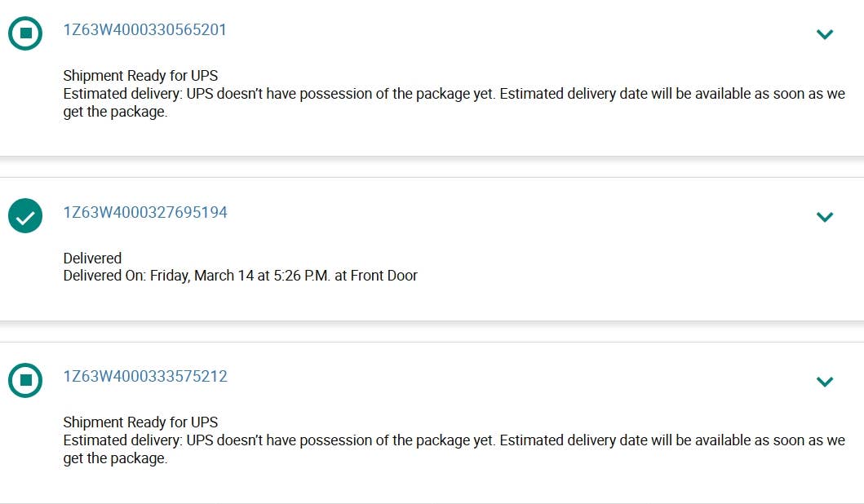Click "Shipment Ready for UPS" under tracking 1Z63W4000330565201

(x=140, y=76)
